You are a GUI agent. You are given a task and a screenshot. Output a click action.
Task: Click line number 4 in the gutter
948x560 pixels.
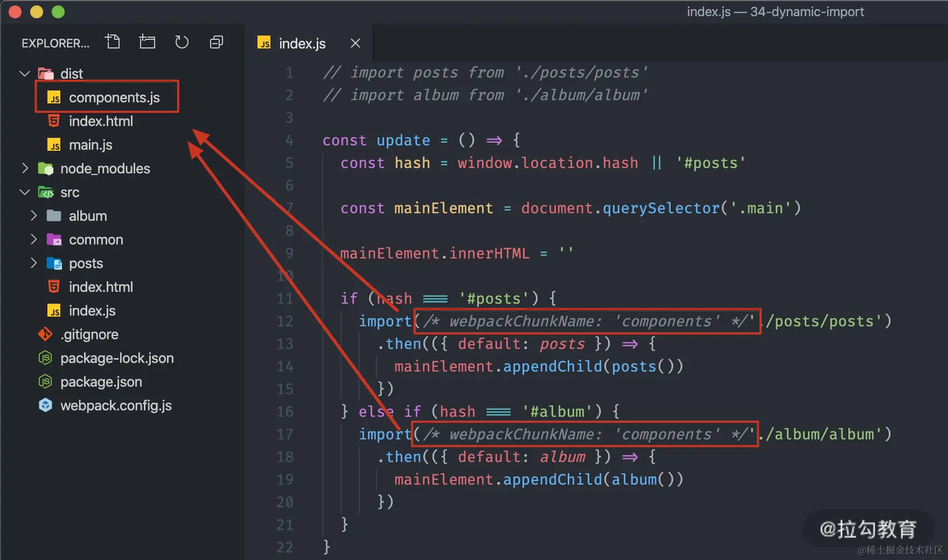289,141
